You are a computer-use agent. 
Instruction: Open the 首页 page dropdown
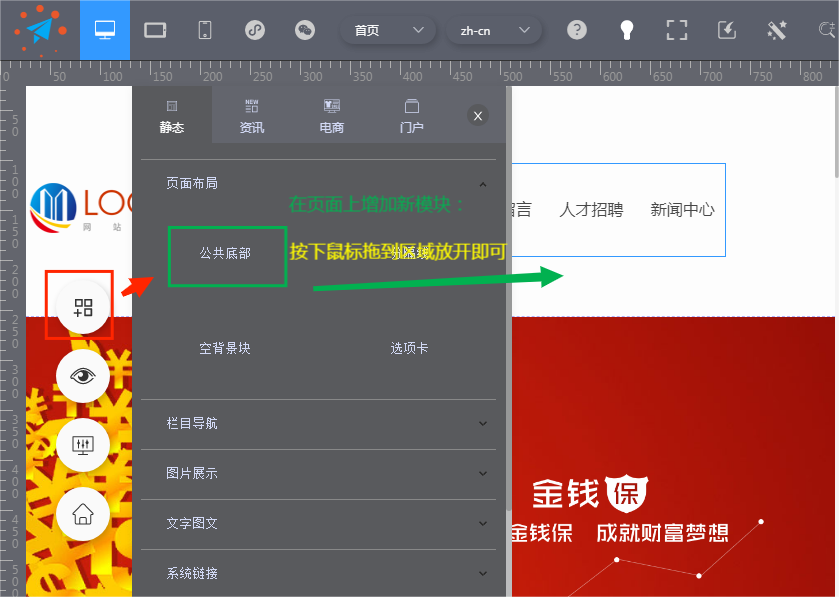388,30
